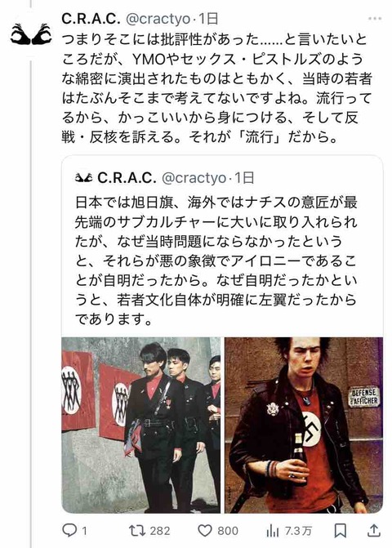Open the three-dot more options menu
Viewport: 392px width, 548px height.
374,18
